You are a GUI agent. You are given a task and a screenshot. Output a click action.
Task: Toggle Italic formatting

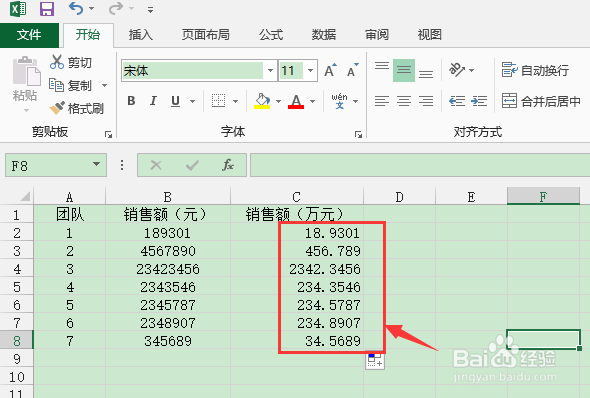point(153,101)
